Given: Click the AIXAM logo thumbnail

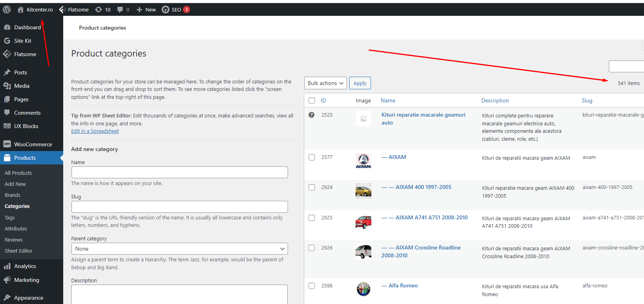Looking at the screenshot, I should [363, 161].
